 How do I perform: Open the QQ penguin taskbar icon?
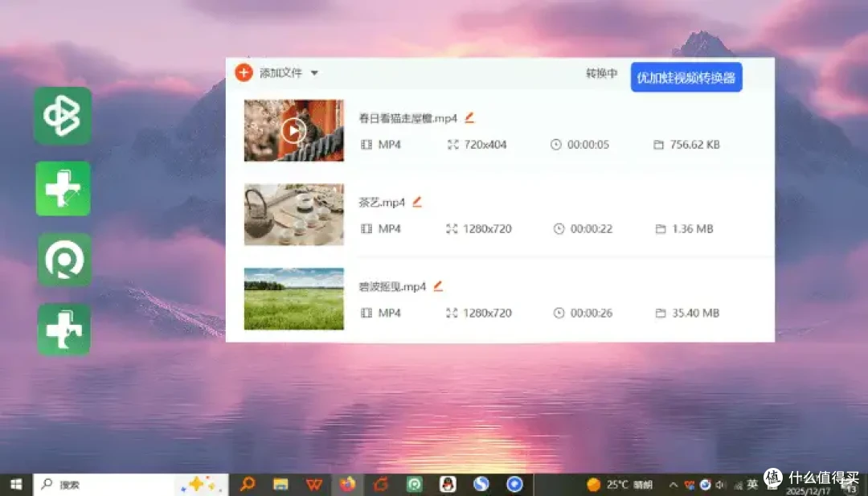click(448, 485)
